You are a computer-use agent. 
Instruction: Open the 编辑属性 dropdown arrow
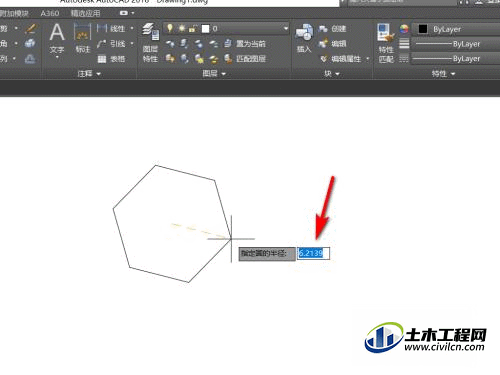click(x=368, y=59)
